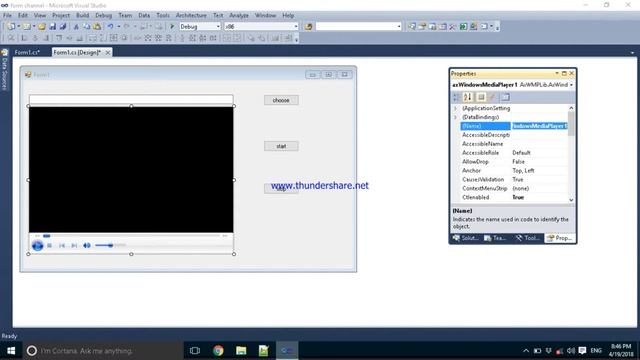Click the Next track button on media player
Image resolution: width=640 pixels, height=360 pixels.
tap(74, 245)
